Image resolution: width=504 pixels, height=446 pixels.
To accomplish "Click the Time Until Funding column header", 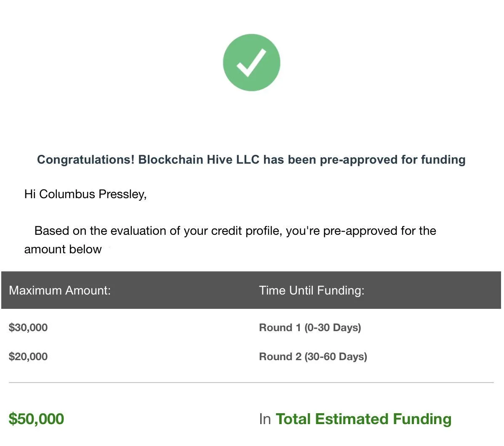I will (x=312, y=290).
